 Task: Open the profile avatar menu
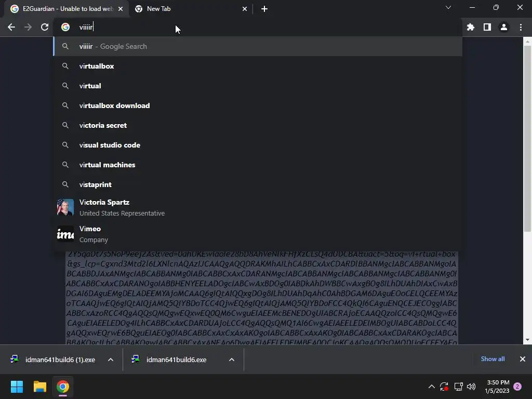[x=504, y=27]
